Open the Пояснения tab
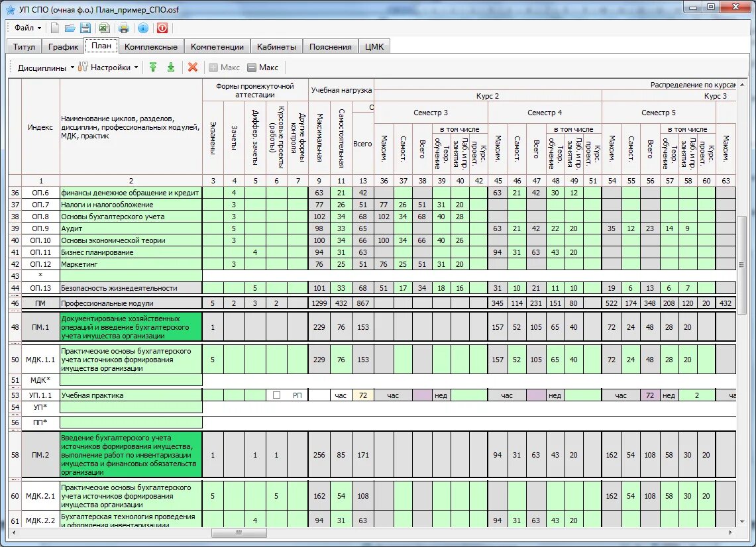Screen dimensions: 756x547 click(330, 47)
